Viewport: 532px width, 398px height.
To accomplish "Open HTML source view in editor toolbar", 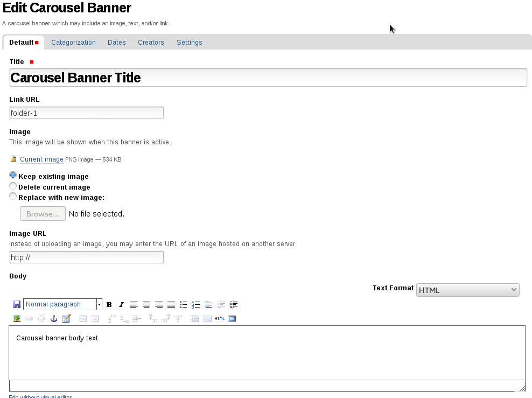I will point(220,319).
